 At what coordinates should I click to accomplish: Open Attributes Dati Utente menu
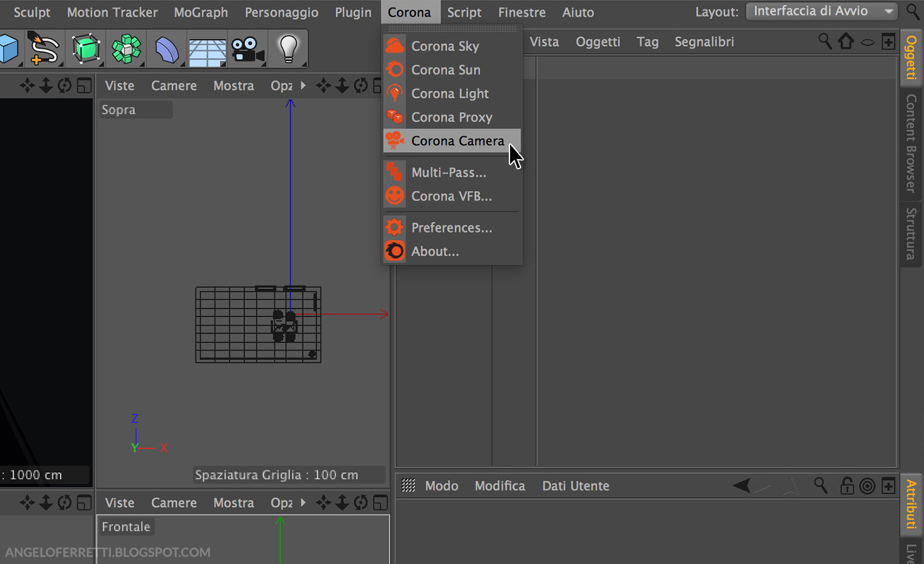click(x=575, y=486)
